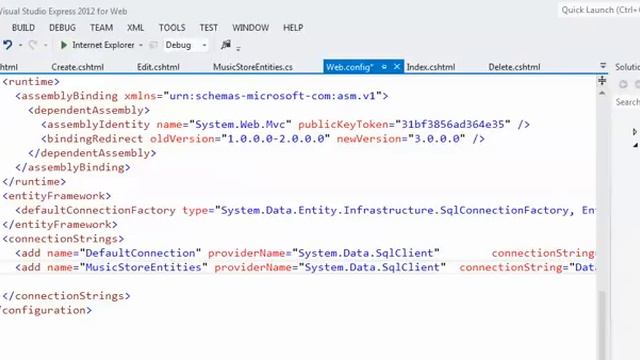Expand the collapsed Solution Explorer tree node
Screen dimensions: 640x360
coord(635,131)
